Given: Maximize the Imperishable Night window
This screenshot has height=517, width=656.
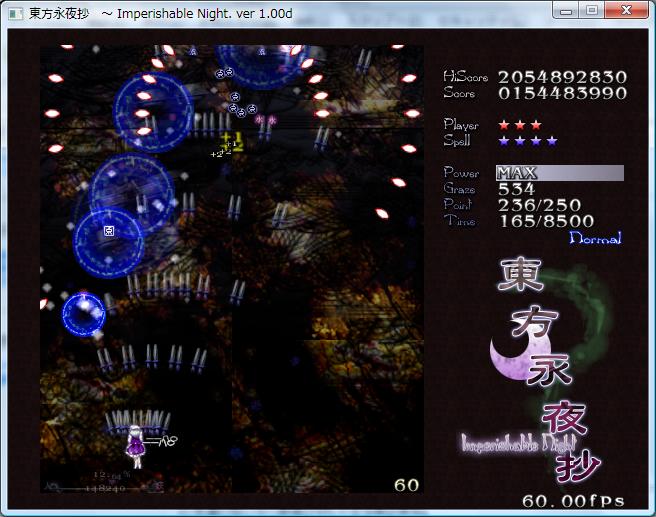Looking at the screenshot, I should coord(592,11).
